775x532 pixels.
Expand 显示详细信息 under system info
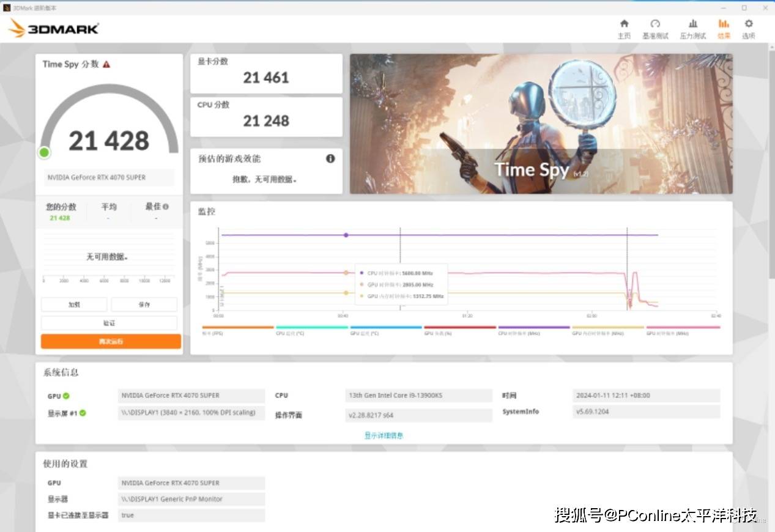click(x=384, y=435)
